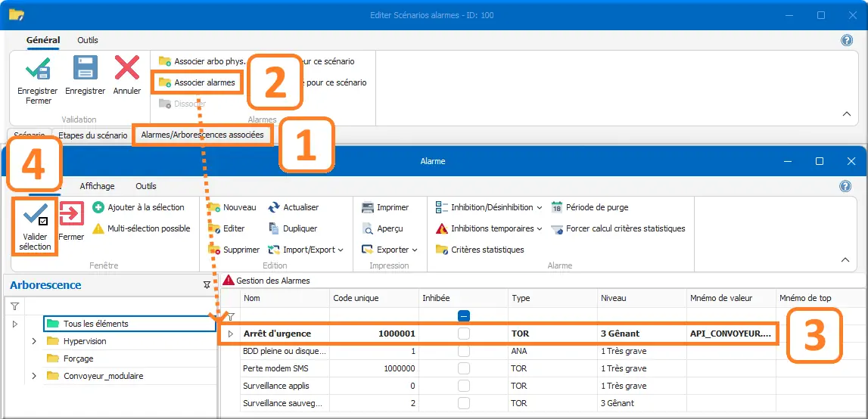868x419 pixels.
Task: Open help icon in the Alarme window
Action: pyautogui.click(x=845, y=186)
